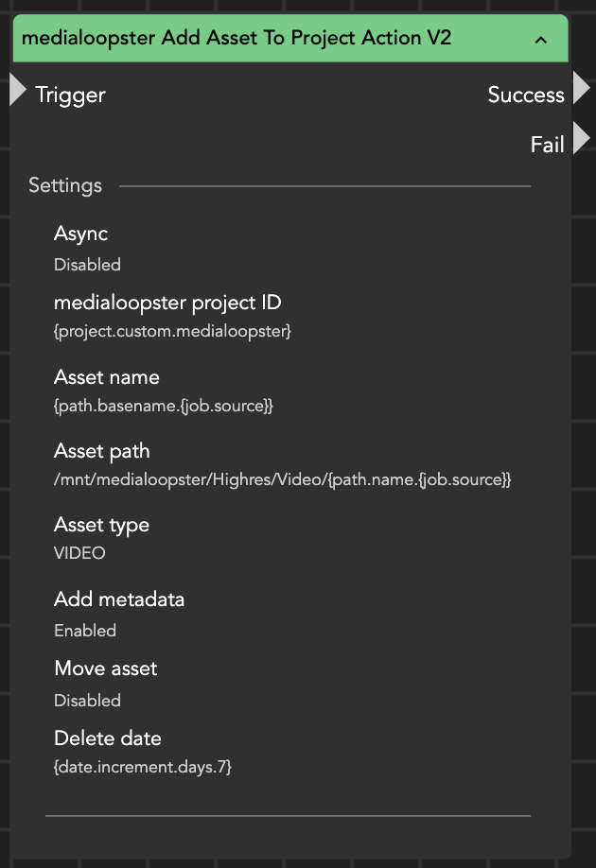Click the medialoopster project ID label
The height and width of the screenshot is (868, 596).
(167, 304)
